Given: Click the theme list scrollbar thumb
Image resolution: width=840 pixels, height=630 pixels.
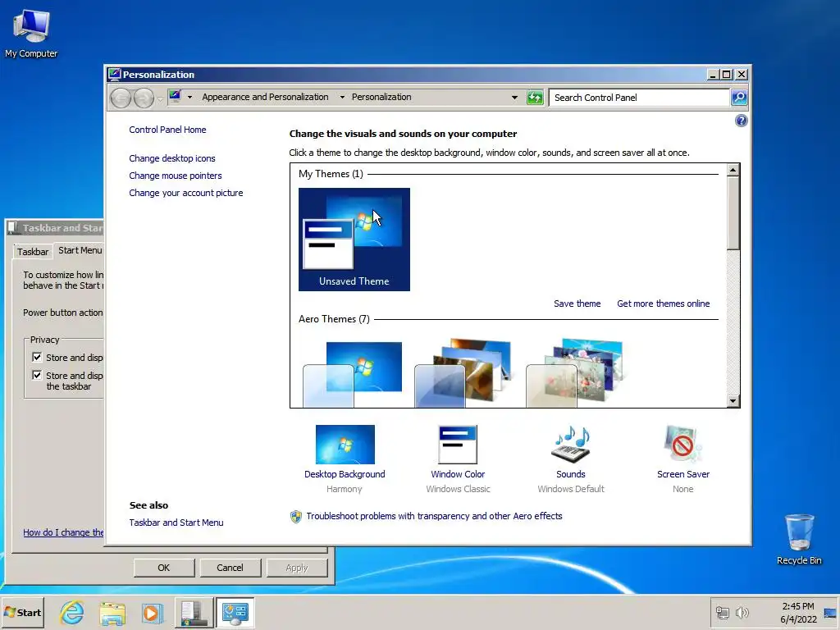Looking at the screenshot, I should [733, 213].
